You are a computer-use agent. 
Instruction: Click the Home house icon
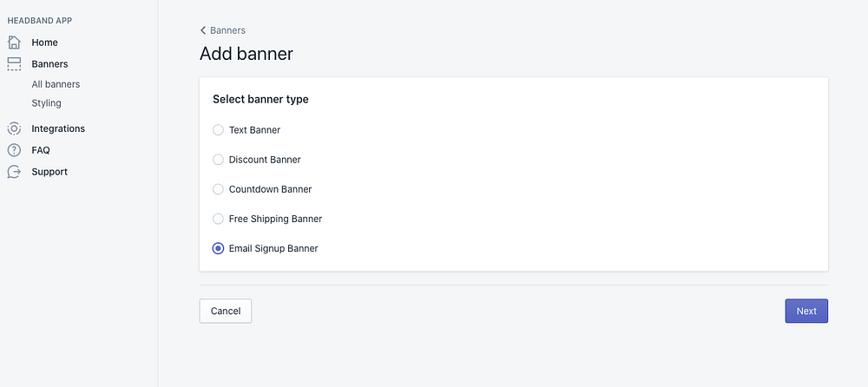[14, 43]
